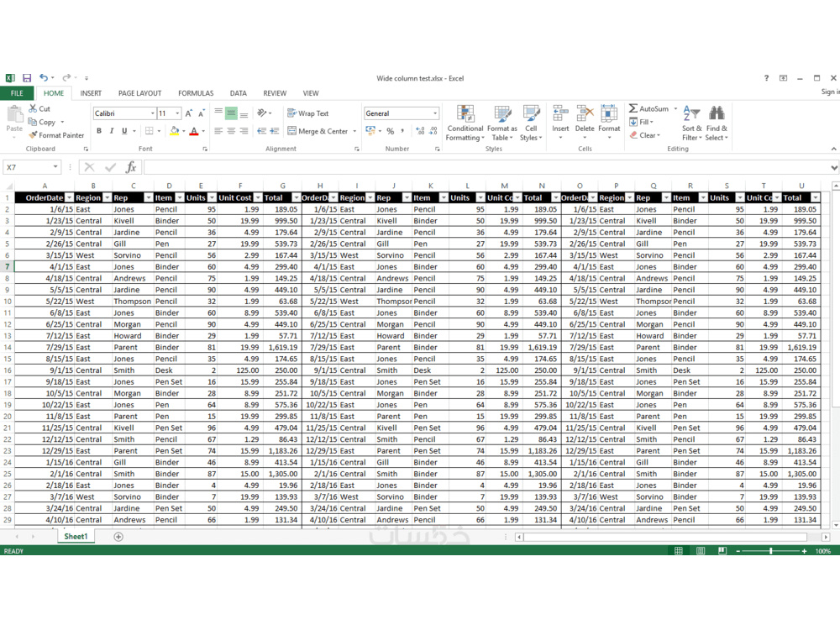The image size is (840, 630).
Task: Open the General number format dropdown
Action: point(435,113)
